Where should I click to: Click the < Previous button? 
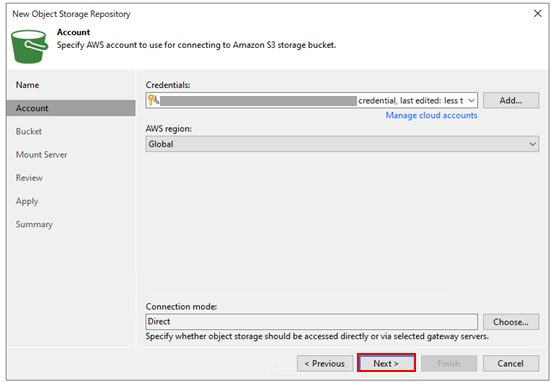click(x=325, y=363)
